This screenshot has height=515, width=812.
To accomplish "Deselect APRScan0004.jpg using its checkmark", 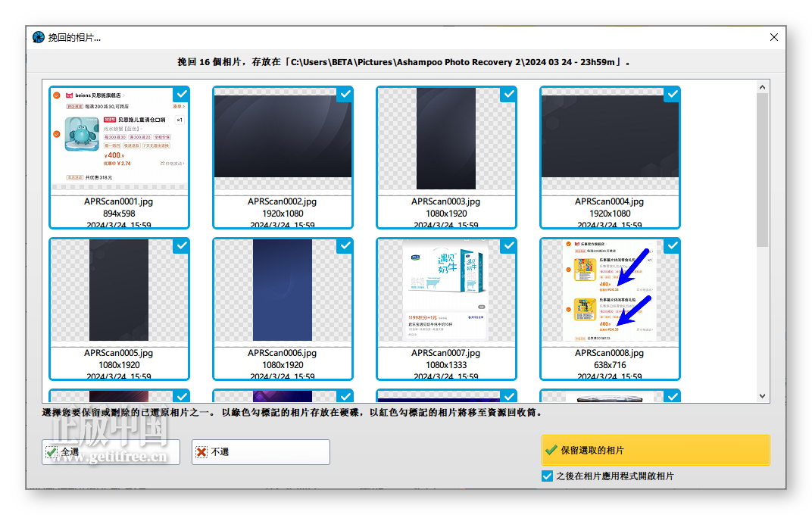I will tap(672, 94).
